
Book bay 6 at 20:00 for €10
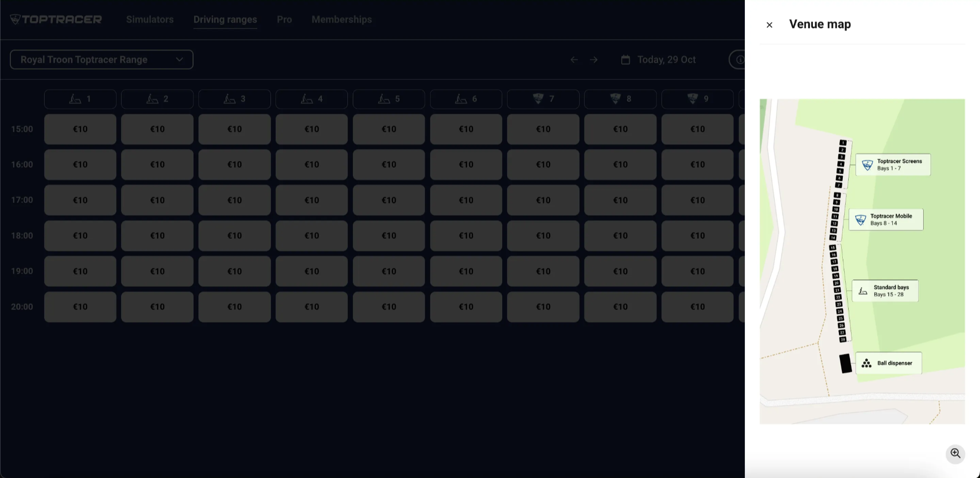pyautogui.click(x=466, y=307)
